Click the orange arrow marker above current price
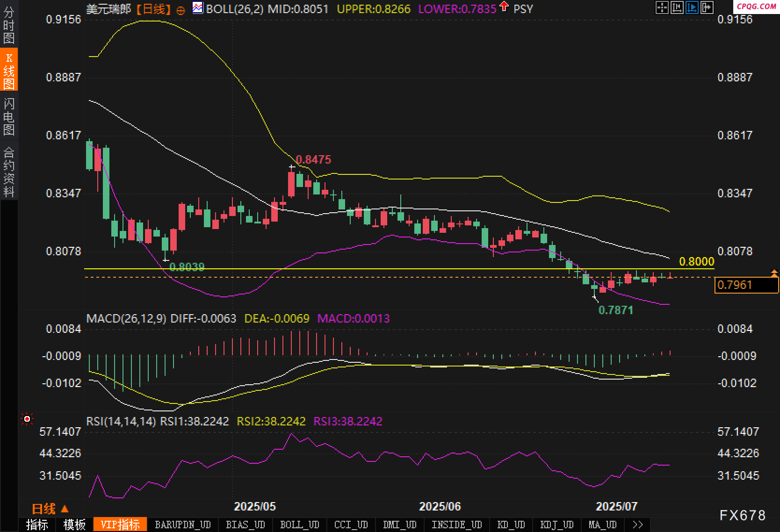 click(774, 273)
